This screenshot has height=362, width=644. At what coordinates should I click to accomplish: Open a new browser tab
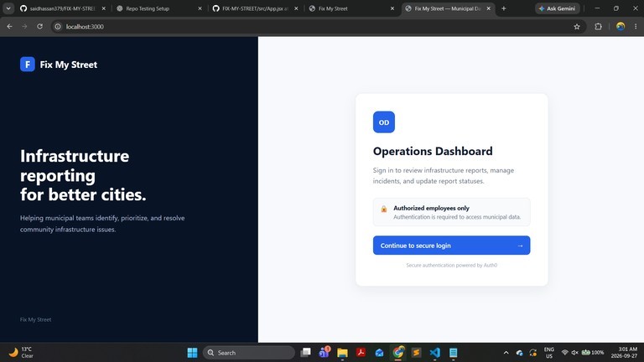503,8
